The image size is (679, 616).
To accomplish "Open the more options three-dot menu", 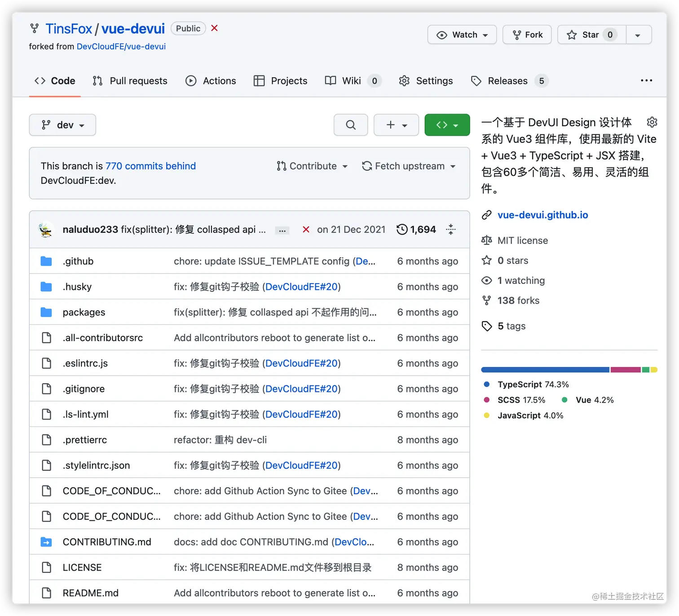I will tap(646, 81).
